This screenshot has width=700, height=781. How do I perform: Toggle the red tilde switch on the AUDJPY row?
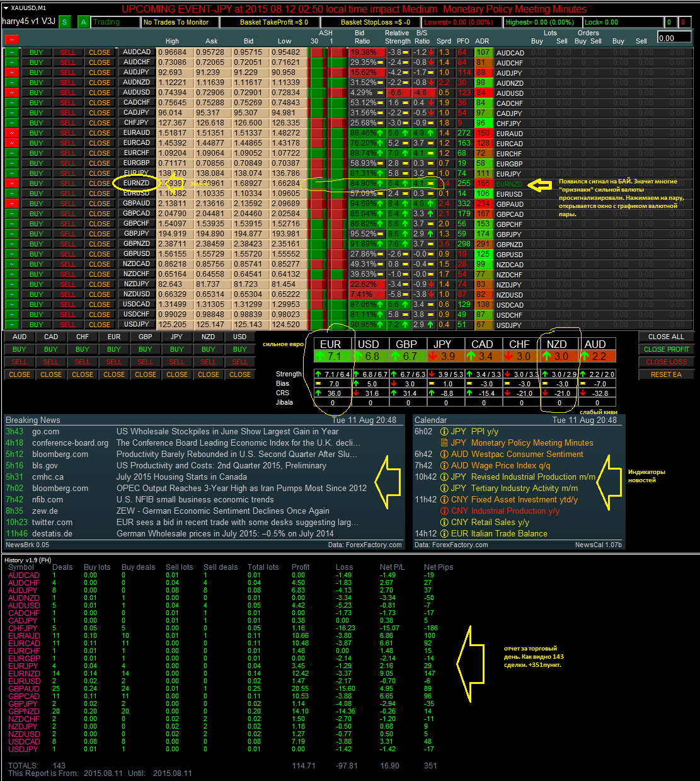(x=11, y=72)
